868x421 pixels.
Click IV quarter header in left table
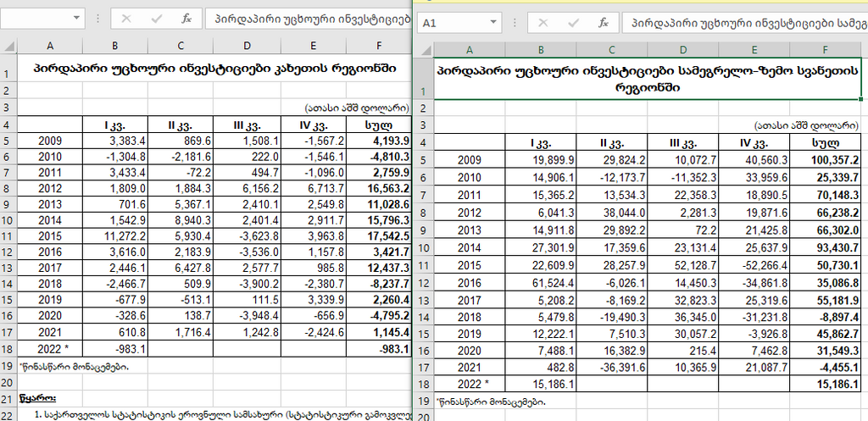[314, 125]
